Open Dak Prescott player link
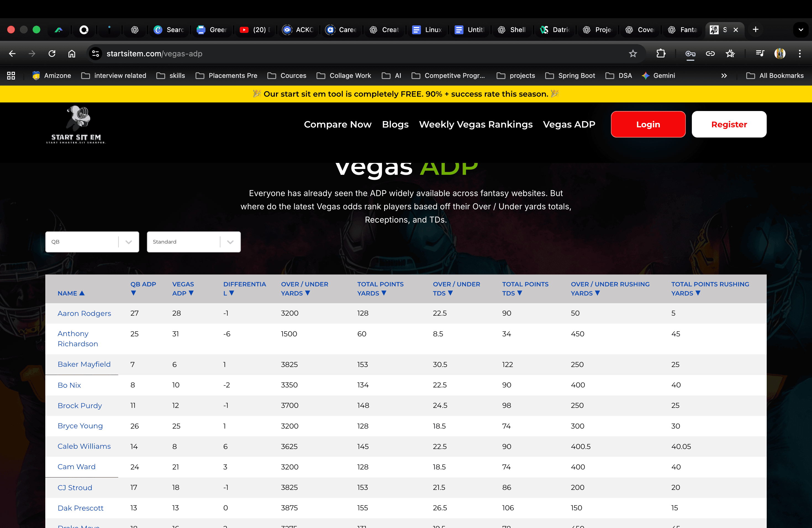This screenshot has width=812, height=528. click(81, 508)
